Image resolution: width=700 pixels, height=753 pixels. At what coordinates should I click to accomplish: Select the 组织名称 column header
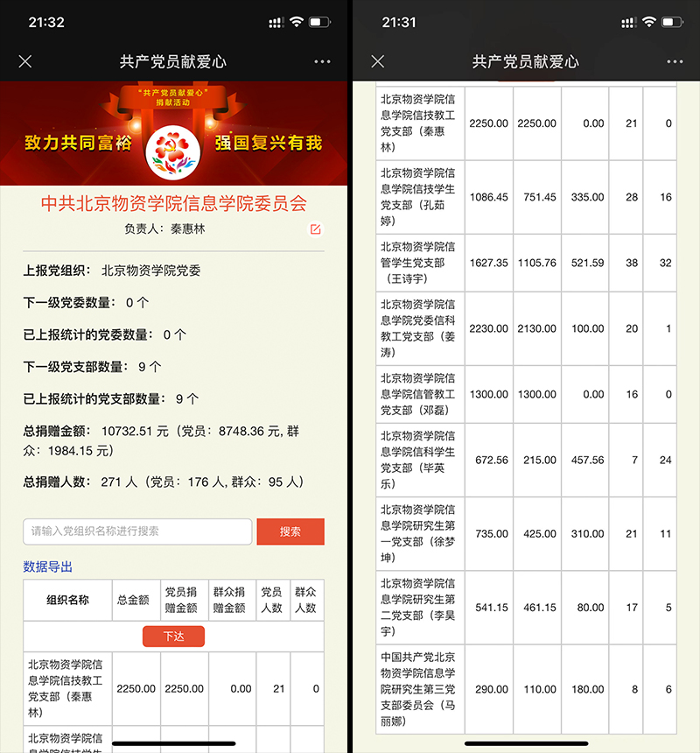pyautogui.click(x=67, y=600)
